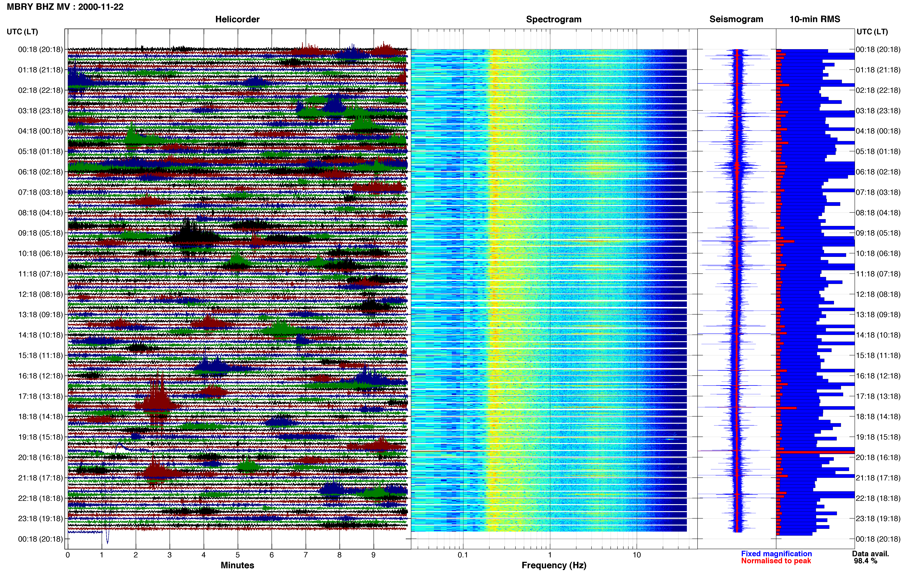The width and height of the screenshot is (924, 578).
Task: Click the left time label '04:18 (00:18)'
Action: [x=40, y=131]
